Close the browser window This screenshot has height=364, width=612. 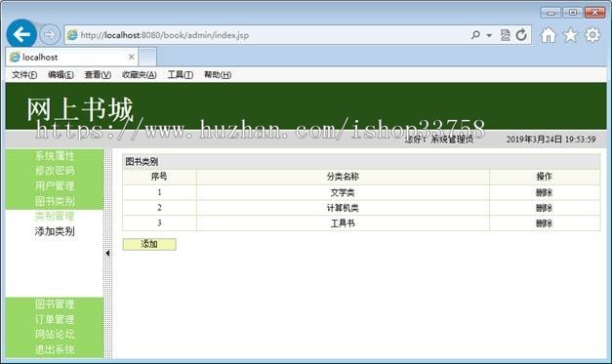pos(594,13)
